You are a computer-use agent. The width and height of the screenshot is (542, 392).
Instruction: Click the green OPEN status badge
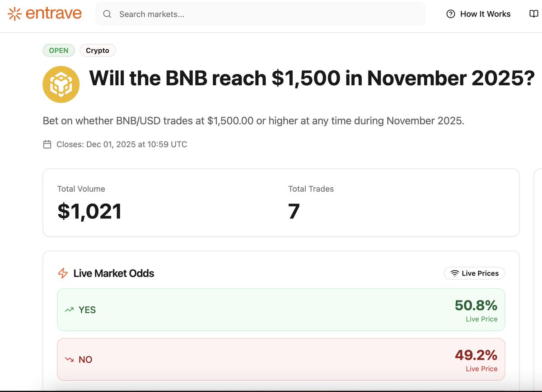59,51
